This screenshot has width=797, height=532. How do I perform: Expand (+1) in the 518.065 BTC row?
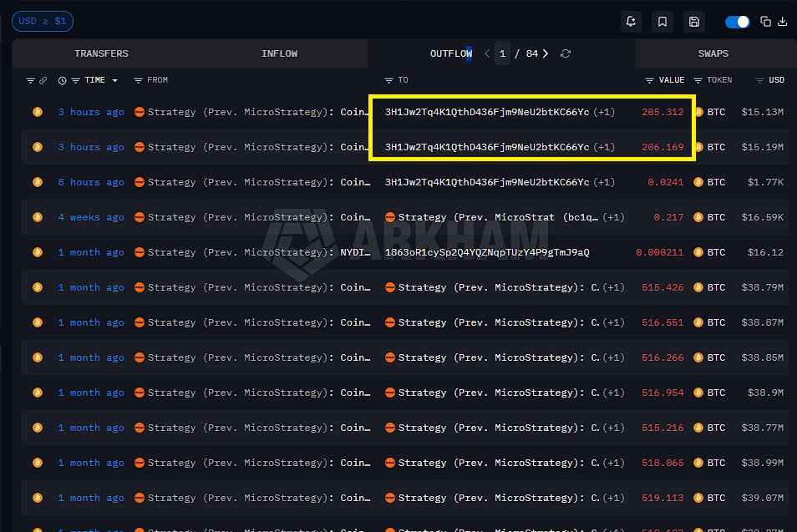pos(613,463)
